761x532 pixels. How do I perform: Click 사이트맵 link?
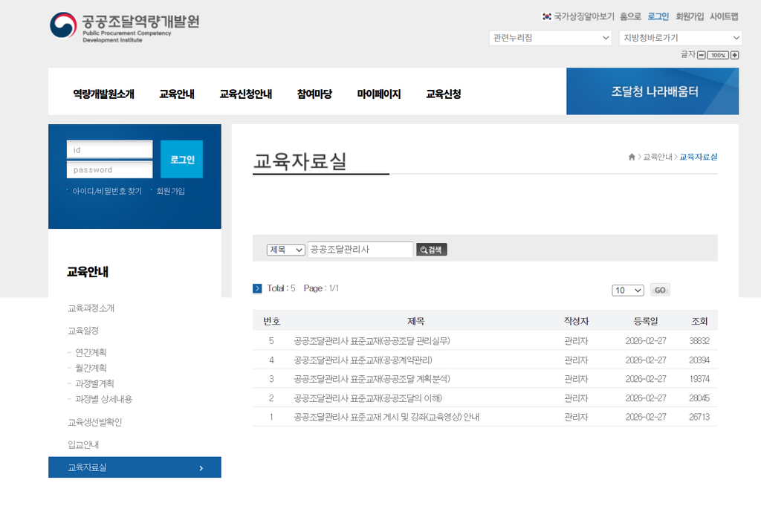coord(724,16)
